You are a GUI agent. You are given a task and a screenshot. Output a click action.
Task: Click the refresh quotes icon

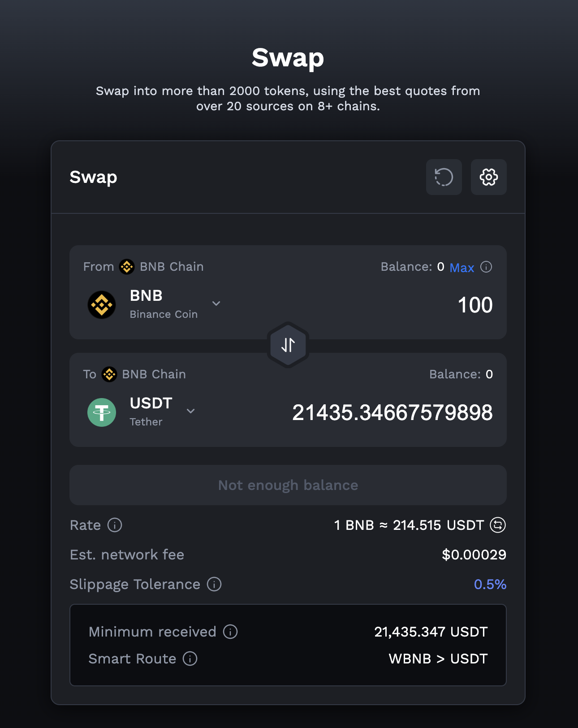pos(444,177)
